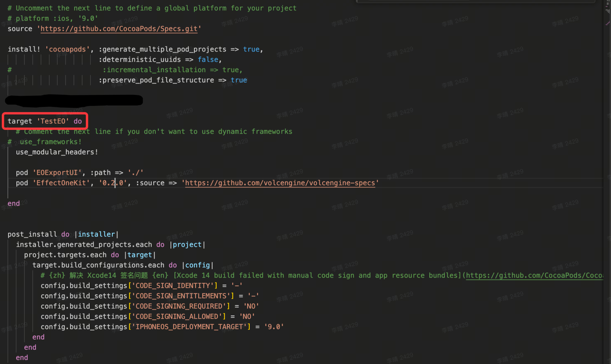Screen dimensions: 611x364
Task: Click 'true' after generate_multiple_pod_projects
Action: click(x=252, y=49)
